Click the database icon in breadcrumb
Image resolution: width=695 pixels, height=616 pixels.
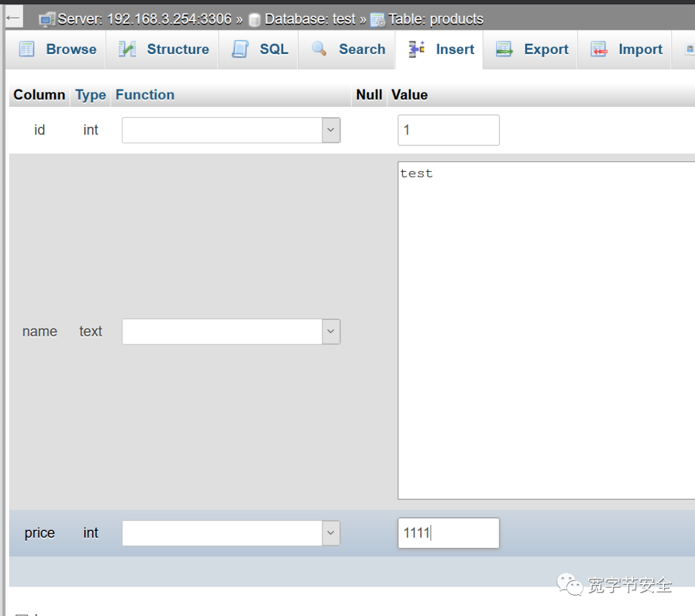pos(254,19)
